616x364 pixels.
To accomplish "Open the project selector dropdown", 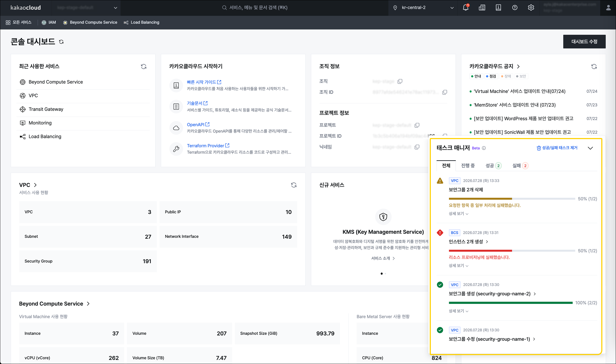I will click(x=86, y=8).
